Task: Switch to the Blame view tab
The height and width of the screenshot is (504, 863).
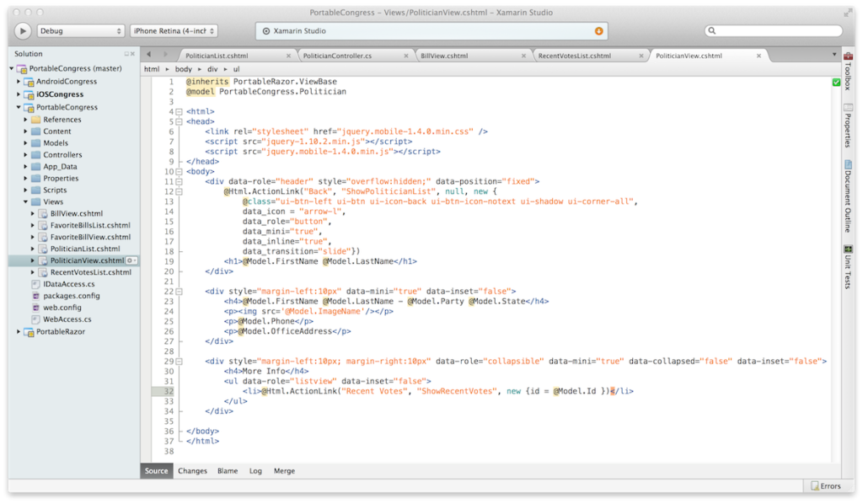Action: (228, 471)
